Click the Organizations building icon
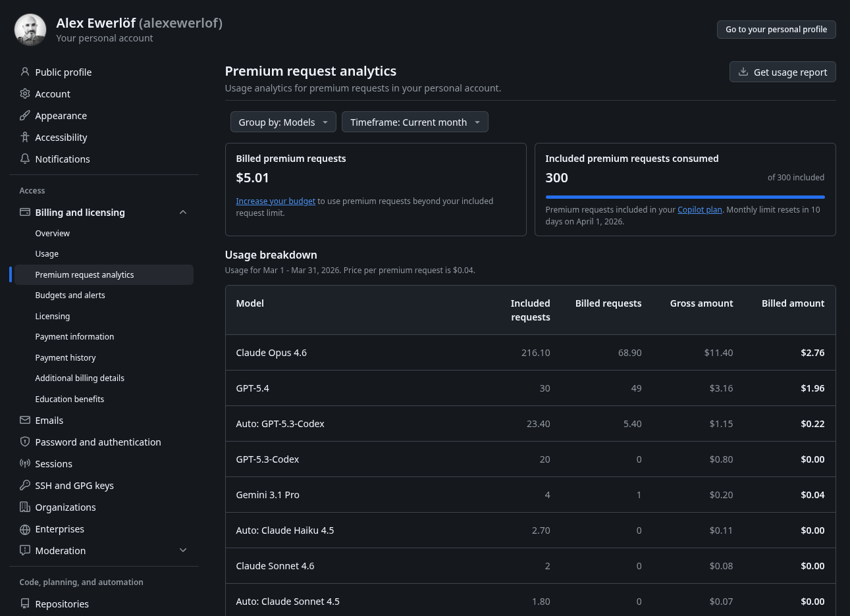Screen dimensions: 850x616 (25, 507)
